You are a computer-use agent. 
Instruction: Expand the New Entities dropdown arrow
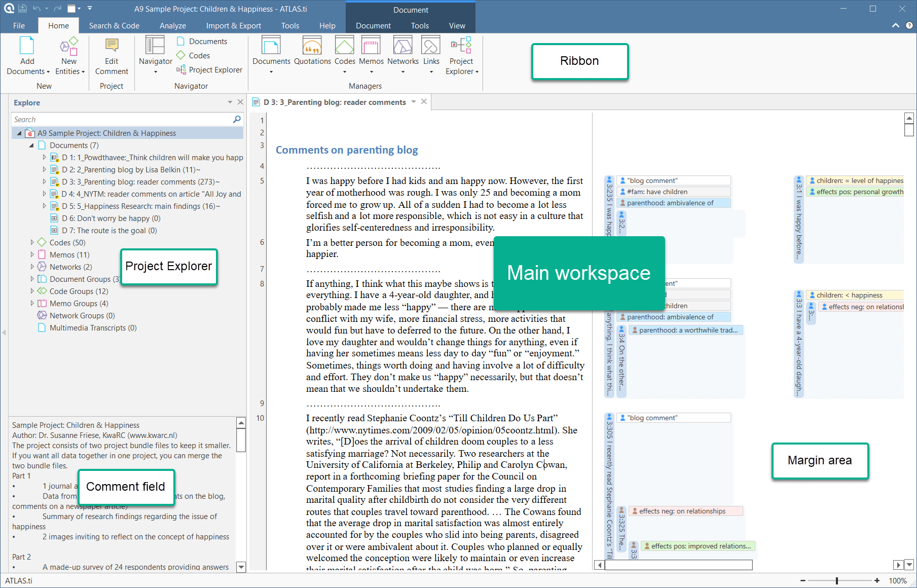click(x=83, y=72)
